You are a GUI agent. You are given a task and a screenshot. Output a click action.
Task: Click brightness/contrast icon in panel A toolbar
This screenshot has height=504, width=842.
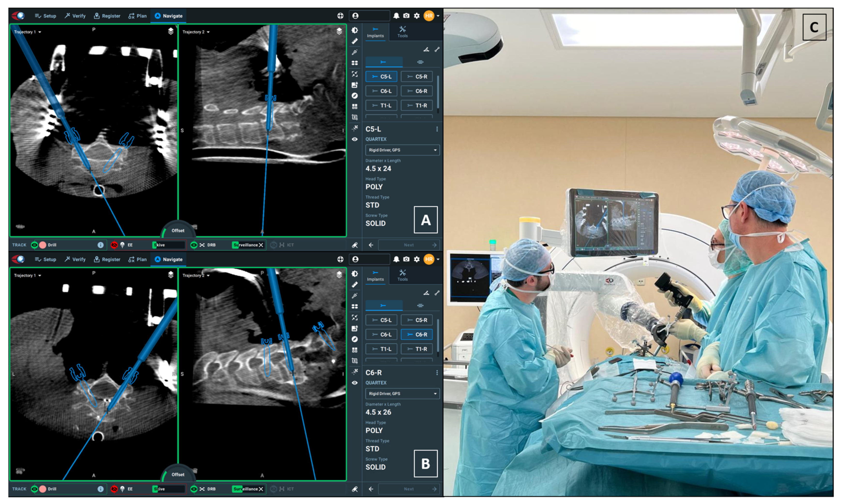[x=354, y=30]
